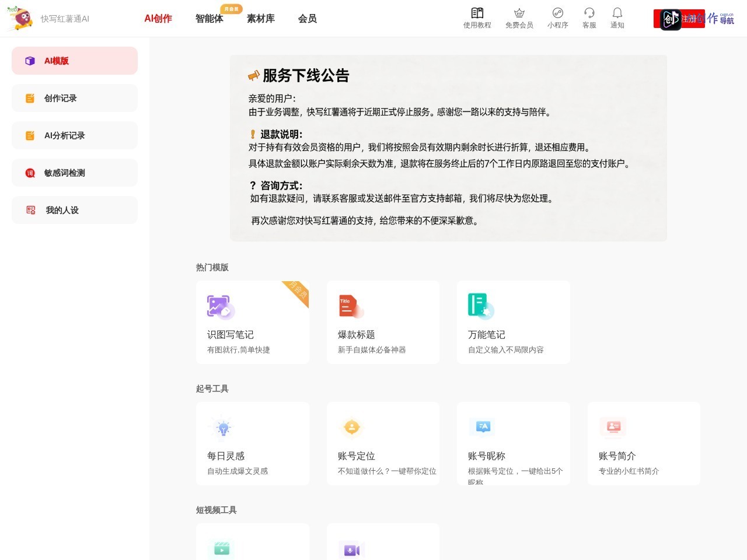Viewport: 747px width, 560px height.
Task: Click the 账号昵称 blue card icon
Action: tap(483, 427)
